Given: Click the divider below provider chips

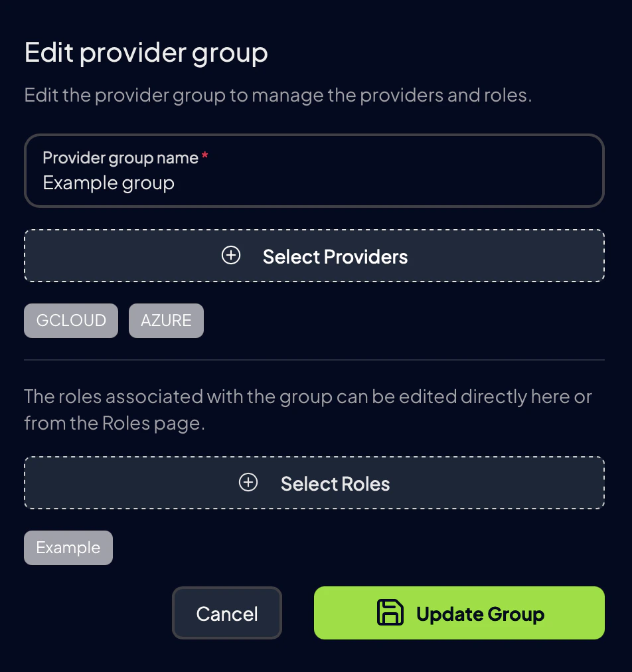Looking at the screenshot, I should click(314, 361).
